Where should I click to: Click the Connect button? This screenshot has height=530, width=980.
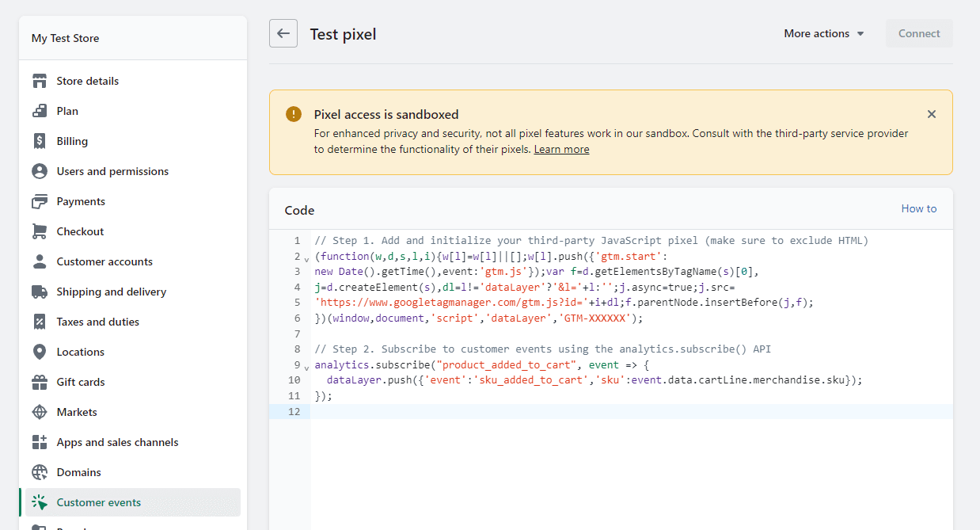(919, 33)
